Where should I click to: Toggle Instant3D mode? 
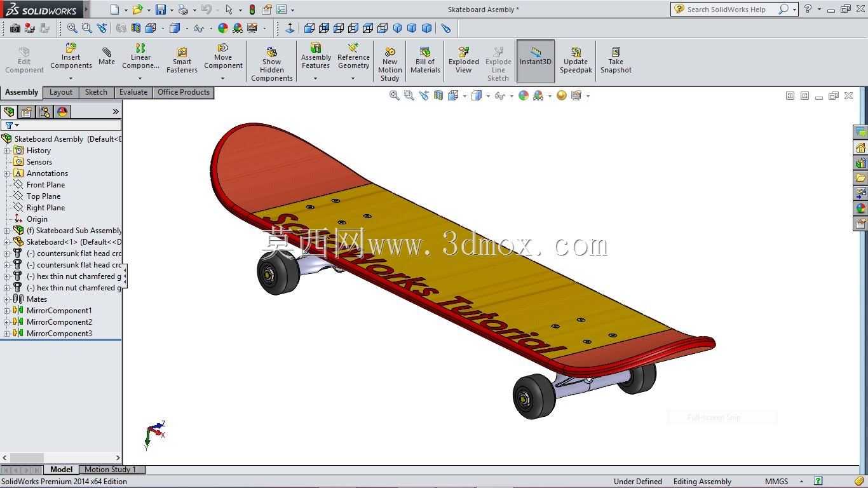pos(536,61)
